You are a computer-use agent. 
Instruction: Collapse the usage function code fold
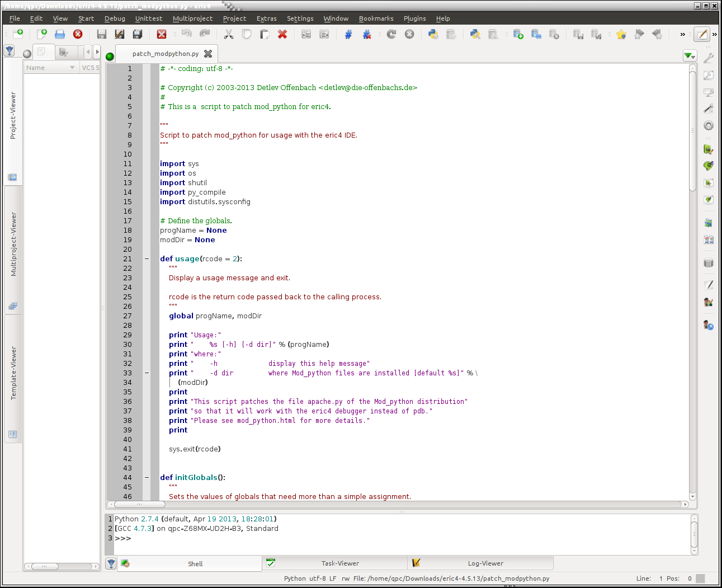point(147,258)
